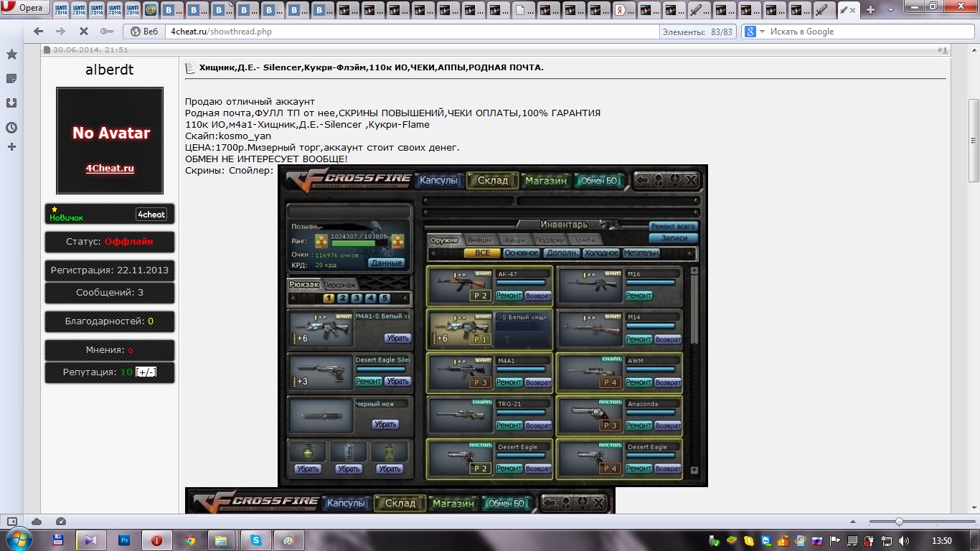
Task: Click the system clock showing 13:50
Action: [x=942, y=540]
